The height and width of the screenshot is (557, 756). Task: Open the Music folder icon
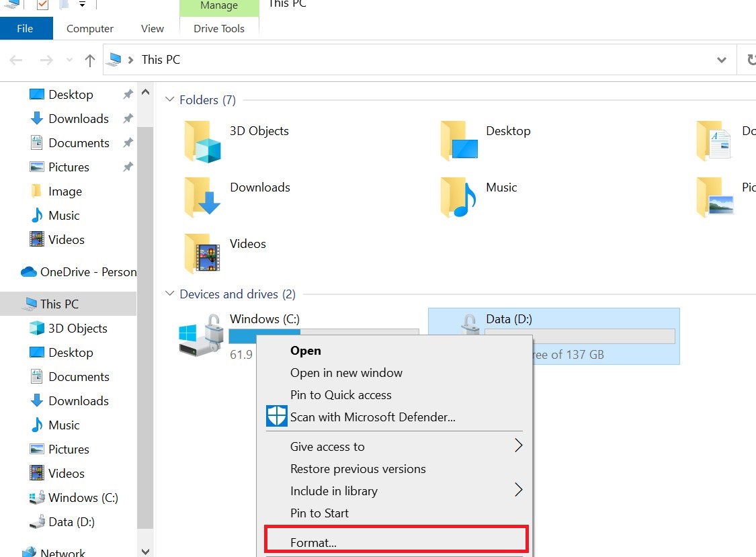click(x=458, y=196)
